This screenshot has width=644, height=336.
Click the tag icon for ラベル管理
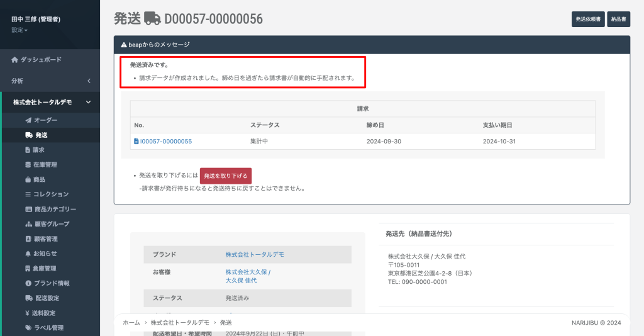click(28, 328)
